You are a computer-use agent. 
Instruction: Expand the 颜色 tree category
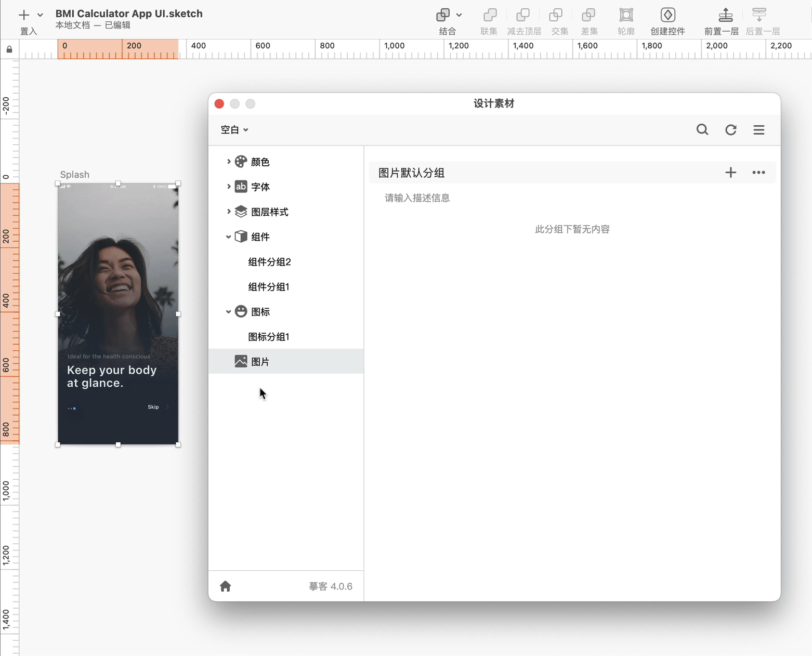point(229,162)
